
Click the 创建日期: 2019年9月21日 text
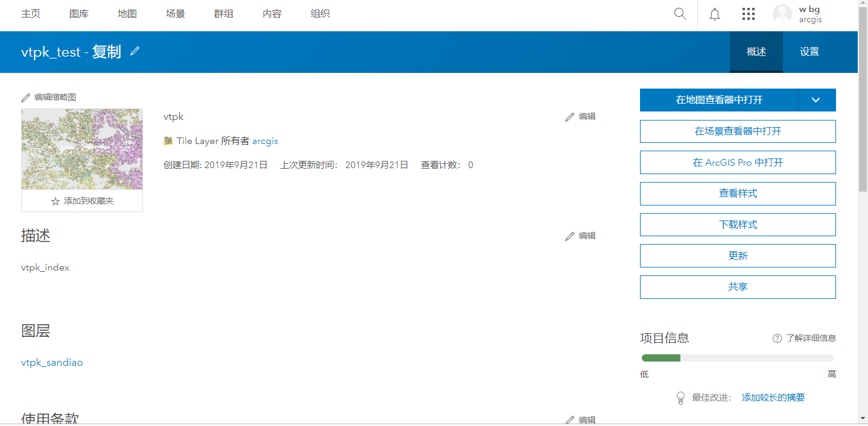pyautogui.click(x=215, y=165)
